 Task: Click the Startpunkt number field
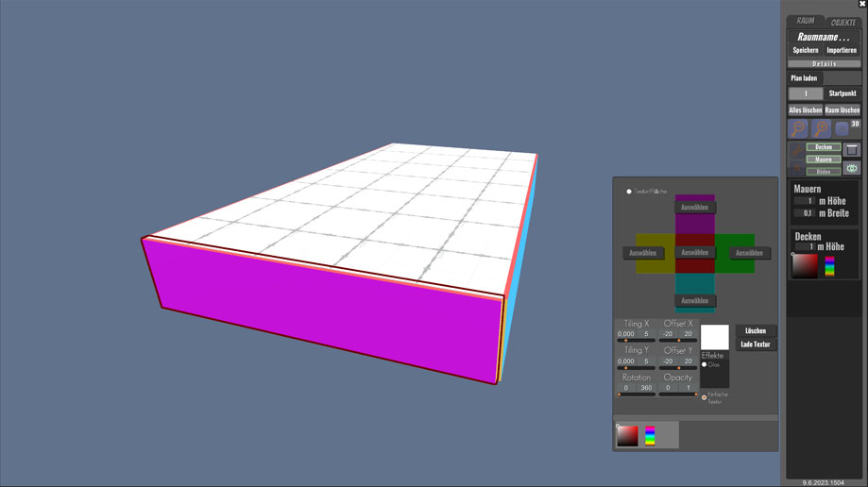point(806,93)
